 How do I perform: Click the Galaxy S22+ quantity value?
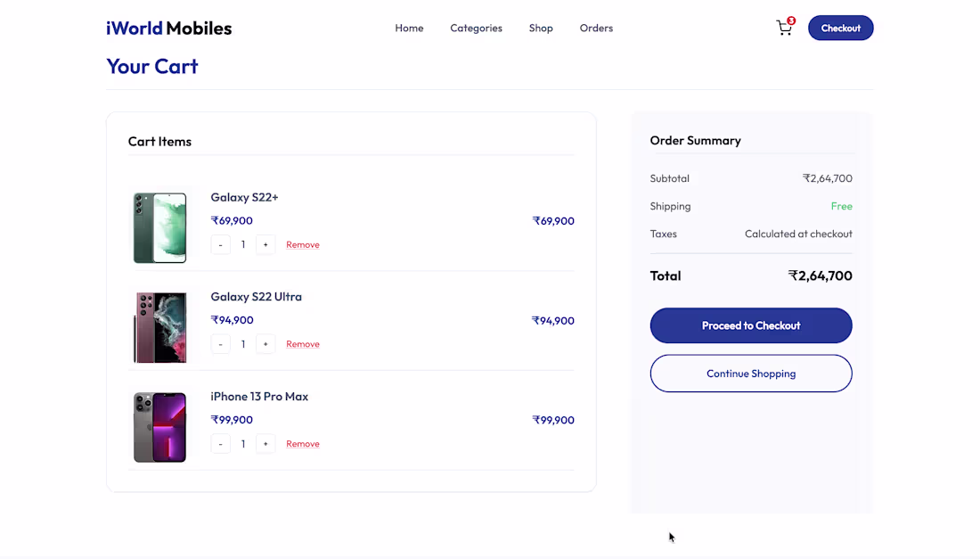243,244
